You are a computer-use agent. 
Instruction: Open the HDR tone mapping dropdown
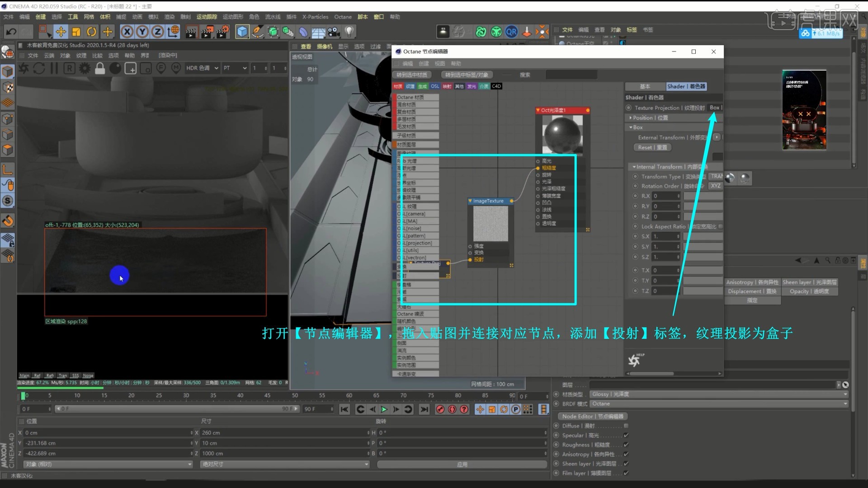tap(202, 68)
